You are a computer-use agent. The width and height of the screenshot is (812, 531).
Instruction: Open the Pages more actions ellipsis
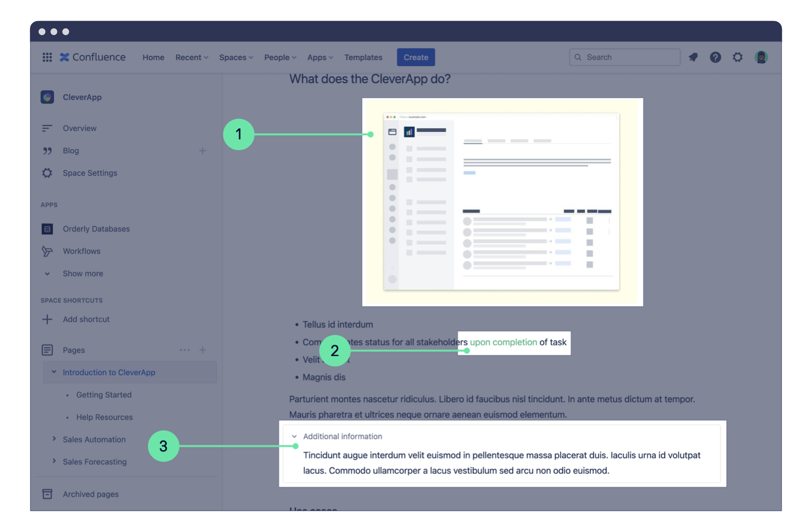(184, 350)
